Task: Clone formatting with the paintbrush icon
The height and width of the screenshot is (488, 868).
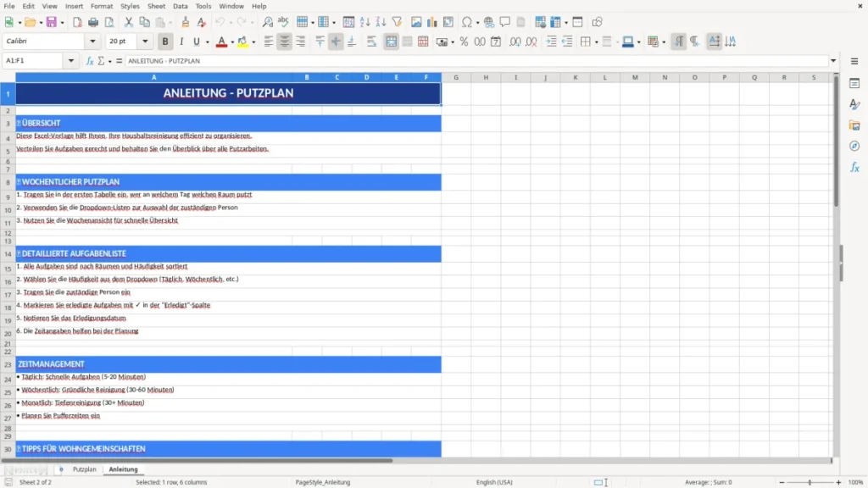Action: (x=186, y=22)
